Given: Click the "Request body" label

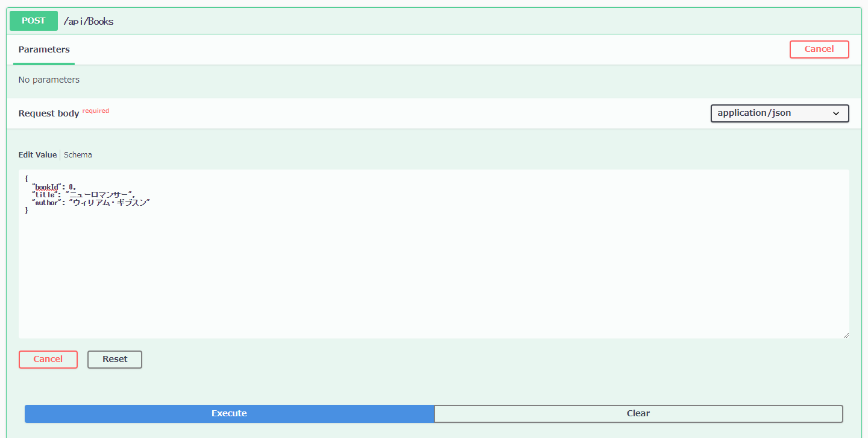Looking at the screenshot, I should coord(49,113).
